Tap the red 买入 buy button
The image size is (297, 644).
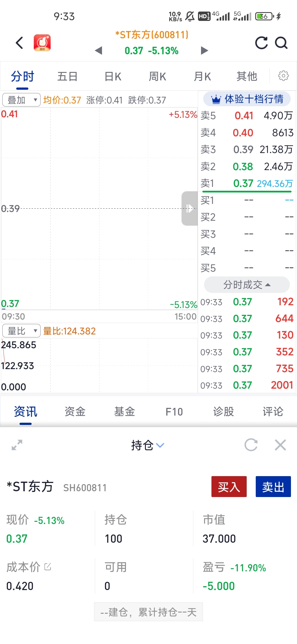[229, 487]
